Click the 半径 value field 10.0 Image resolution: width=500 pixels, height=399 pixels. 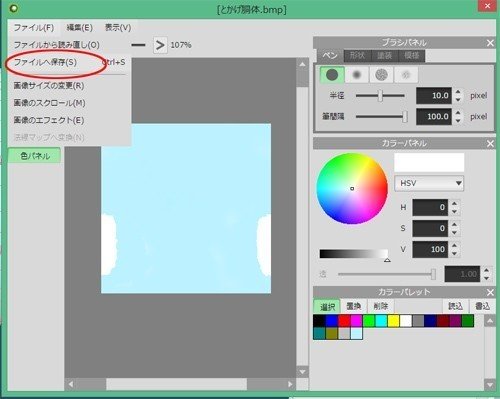coord(434,96)
